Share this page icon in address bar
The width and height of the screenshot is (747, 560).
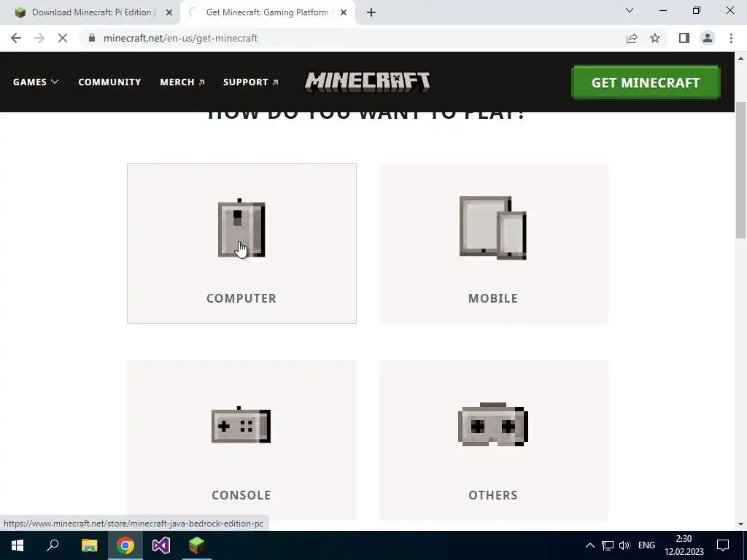(632, 38)
